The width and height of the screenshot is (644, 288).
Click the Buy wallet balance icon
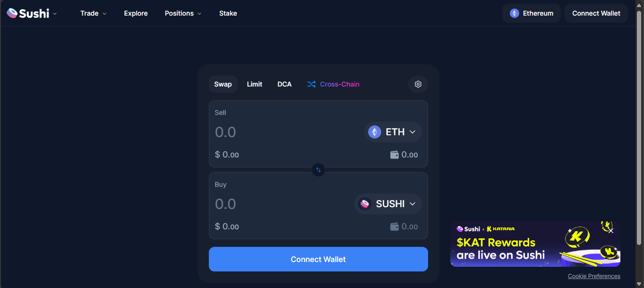395,227
